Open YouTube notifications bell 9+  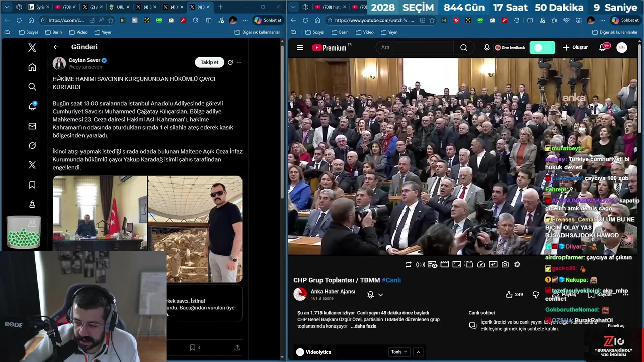(603, 47)
